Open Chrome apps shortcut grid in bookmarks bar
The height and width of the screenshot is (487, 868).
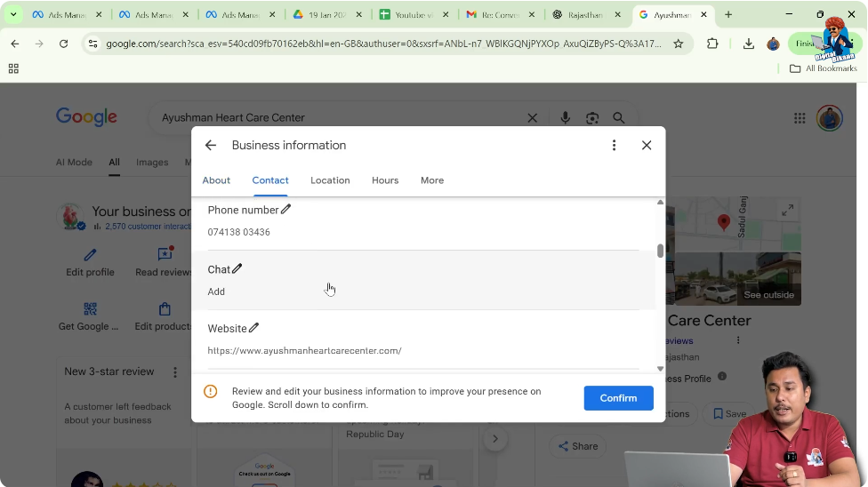(14, 68)
